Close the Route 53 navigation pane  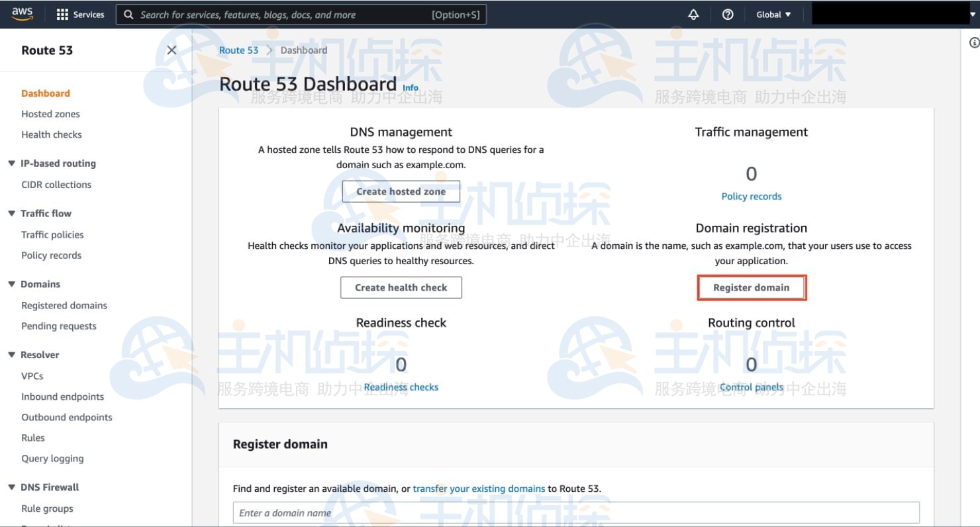(171, 50)
